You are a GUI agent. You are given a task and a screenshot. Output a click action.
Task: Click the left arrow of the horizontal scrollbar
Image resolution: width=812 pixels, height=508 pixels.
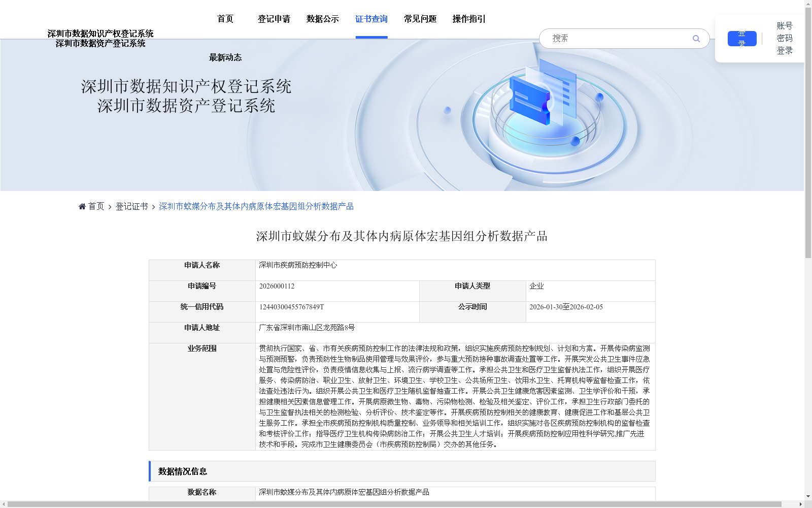pos(4,504)
